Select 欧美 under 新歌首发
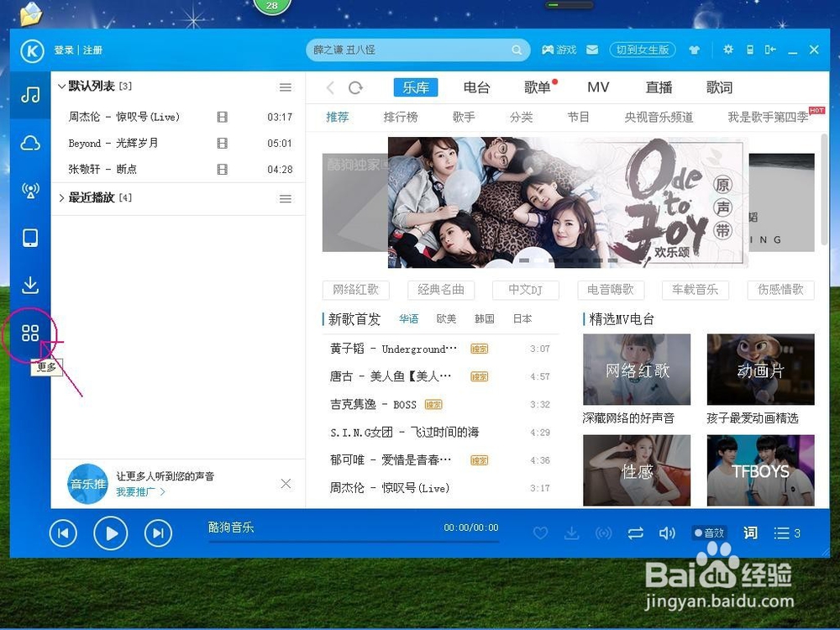Screen dimensions: 840x630 coord(446,318)
